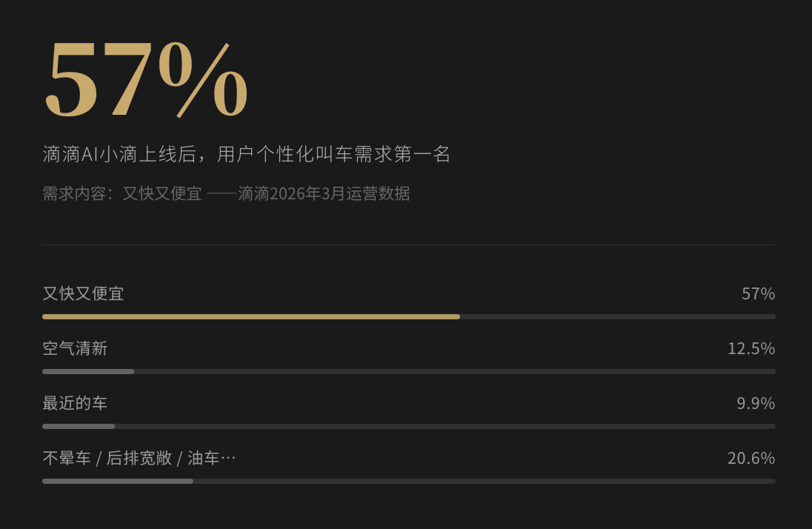Click the 空气清新 bar label
Screen dimensions: 812x529
75,348
